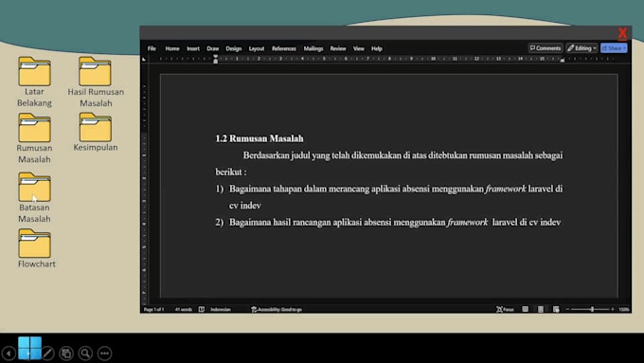Click the blue Windows start logo
This screenshot has width=644, height=363.
[x=29, y=348]
